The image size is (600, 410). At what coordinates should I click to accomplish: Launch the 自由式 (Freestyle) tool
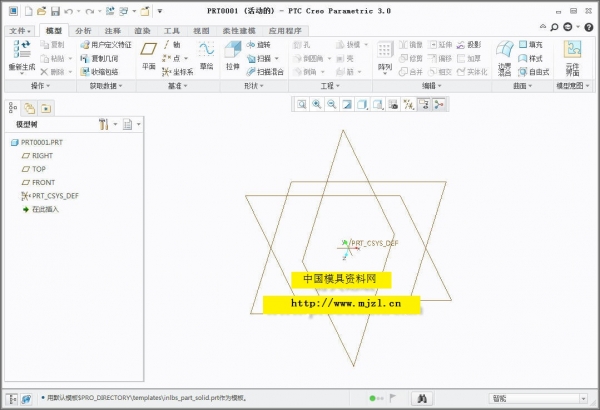coord(534,72)
